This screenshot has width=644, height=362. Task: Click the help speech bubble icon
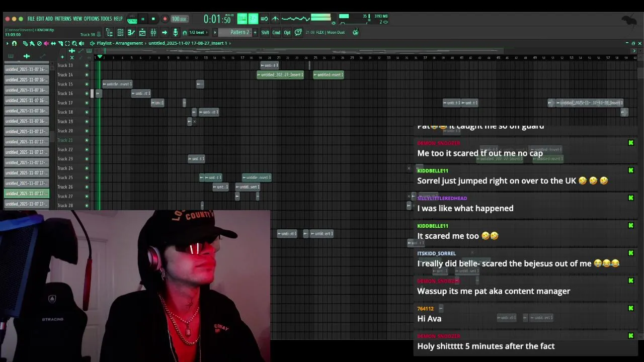(298, 32)
